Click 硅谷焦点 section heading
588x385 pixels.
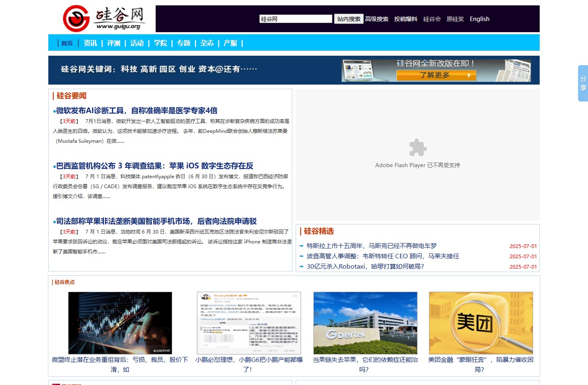[x=64, y=282]
